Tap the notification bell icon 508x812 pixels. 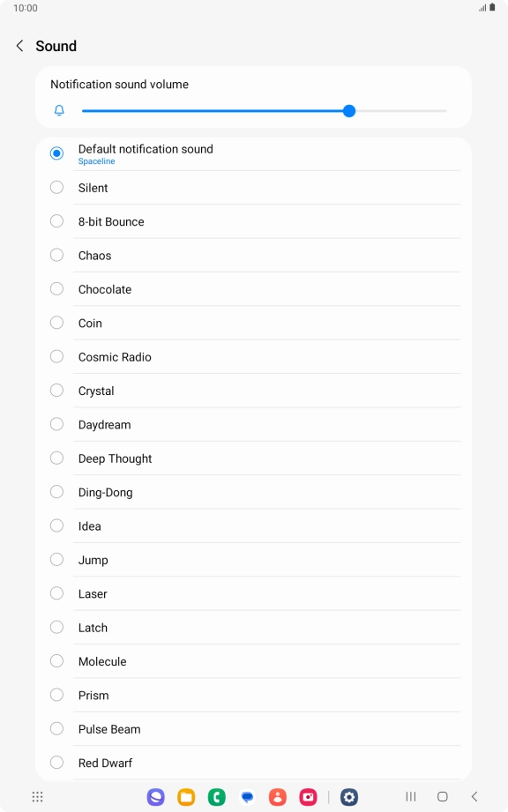60,110
